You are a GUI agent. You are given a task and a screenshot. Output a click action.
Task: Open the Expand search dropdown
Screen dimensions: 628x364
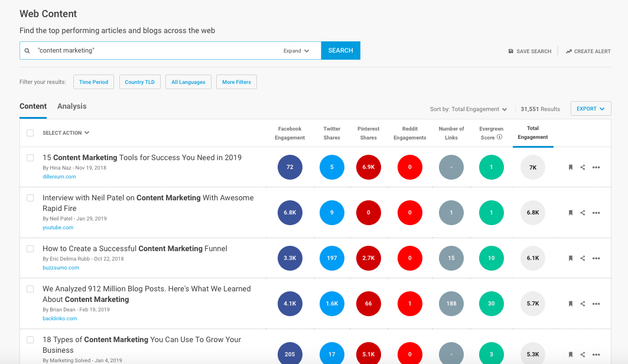click(297, 51)
